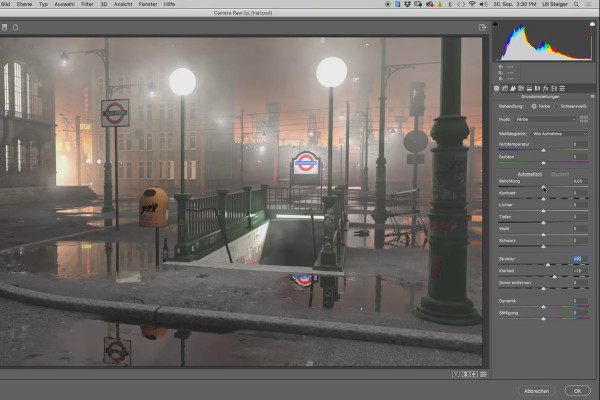
Task: Click the Weiß slider handle
Action: tap(543, 235)
